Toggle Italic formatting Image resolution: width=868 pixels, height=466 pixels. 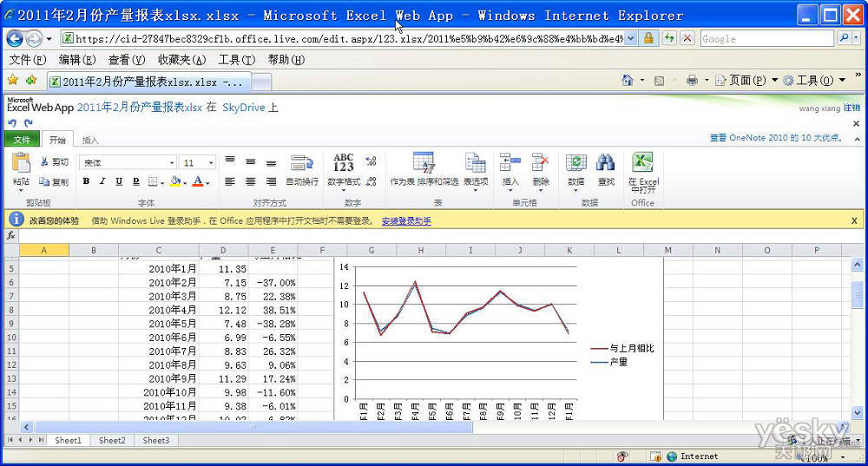click(x=102, y=181)
